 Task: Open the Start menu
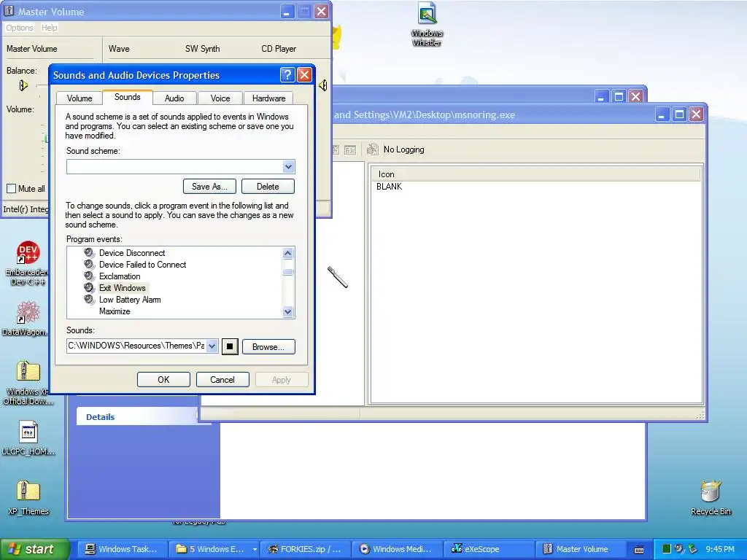pos(34,549)
